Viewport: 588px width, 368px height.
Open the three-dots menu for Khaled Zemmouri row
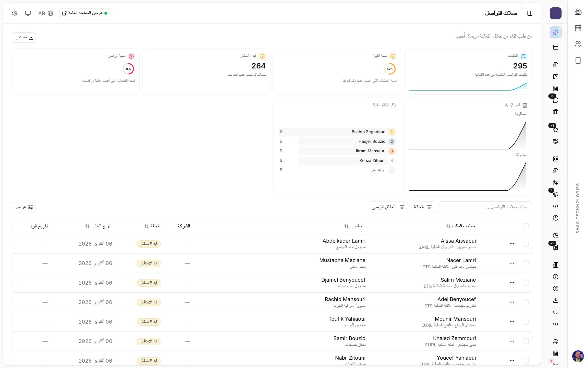512,341
